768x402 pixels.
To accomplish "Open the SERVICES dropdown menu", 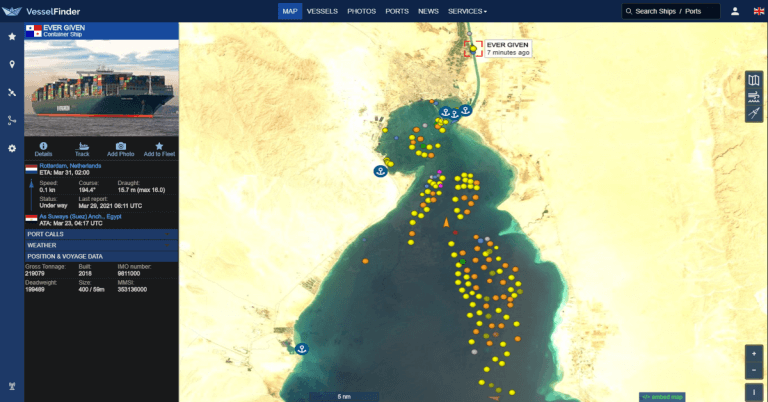I will pos(467,11).
